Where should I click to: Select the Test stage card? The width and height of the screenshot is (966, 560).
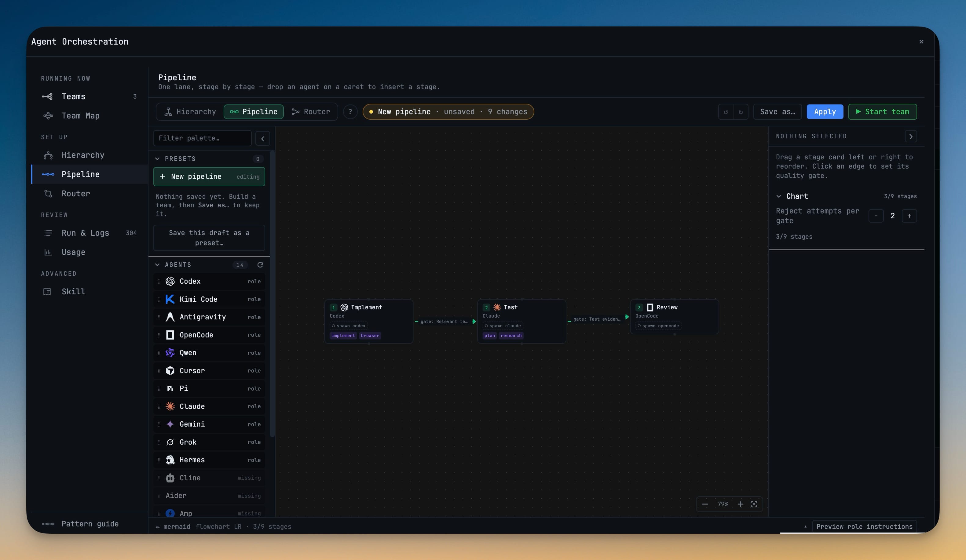[x=522, y=321]
